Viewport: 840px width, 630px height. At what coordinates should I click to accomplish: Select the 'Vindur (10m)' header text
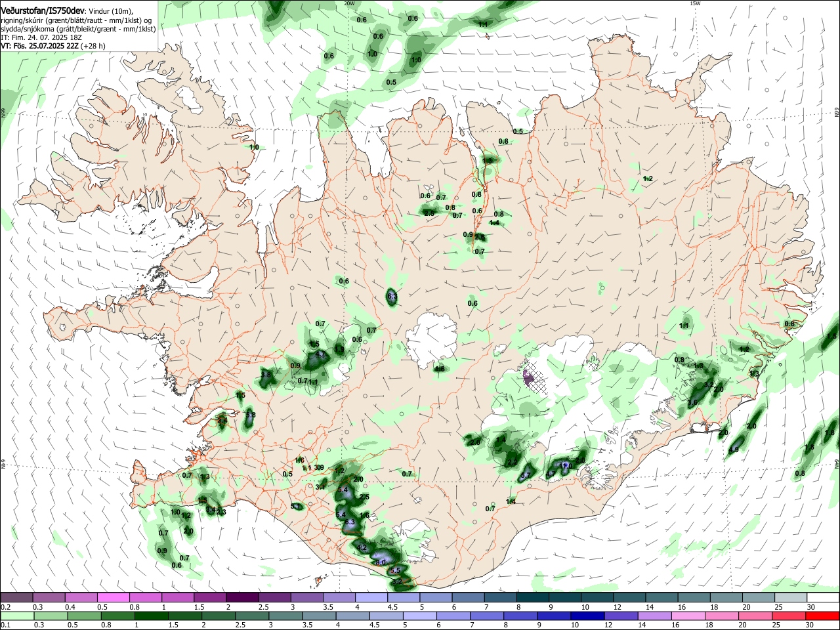click(110, 11)
